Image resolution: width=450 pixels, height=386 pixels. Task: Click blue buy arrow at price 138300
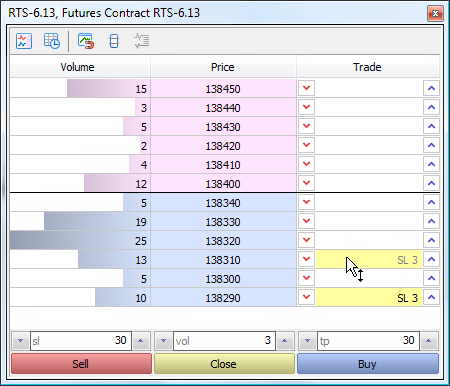tap(431, 278)
